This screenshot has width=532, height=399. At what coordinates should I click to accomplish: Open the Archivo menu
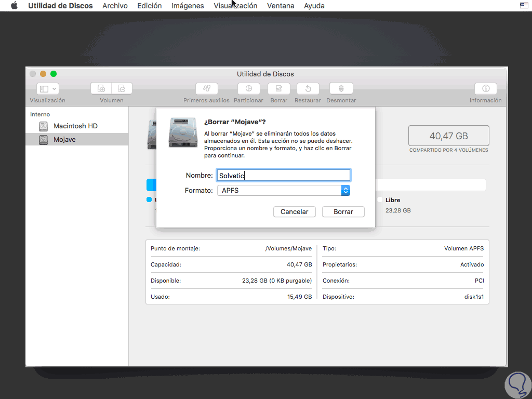tap(115, 6)
